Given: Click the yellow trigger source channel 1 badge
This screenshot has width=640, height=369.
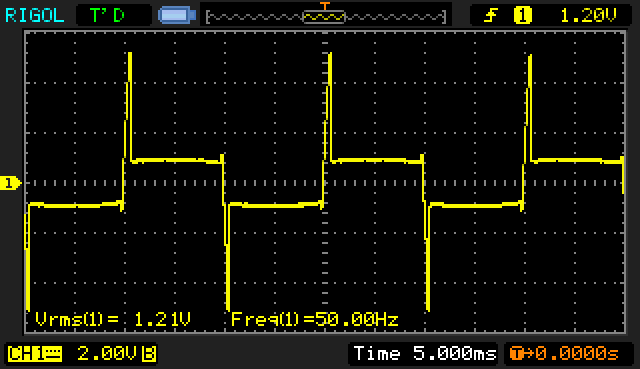Looking at the screenshot, I should 522,16.
